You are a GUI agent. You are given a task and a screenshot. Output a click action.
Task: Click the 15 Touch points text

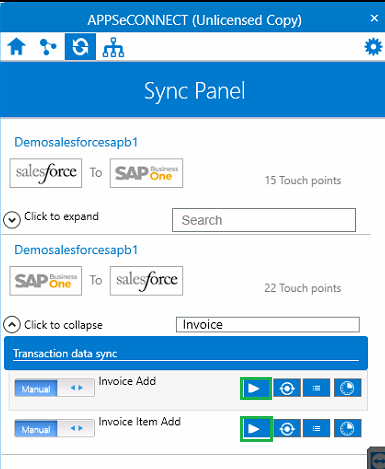coord(303,181)
